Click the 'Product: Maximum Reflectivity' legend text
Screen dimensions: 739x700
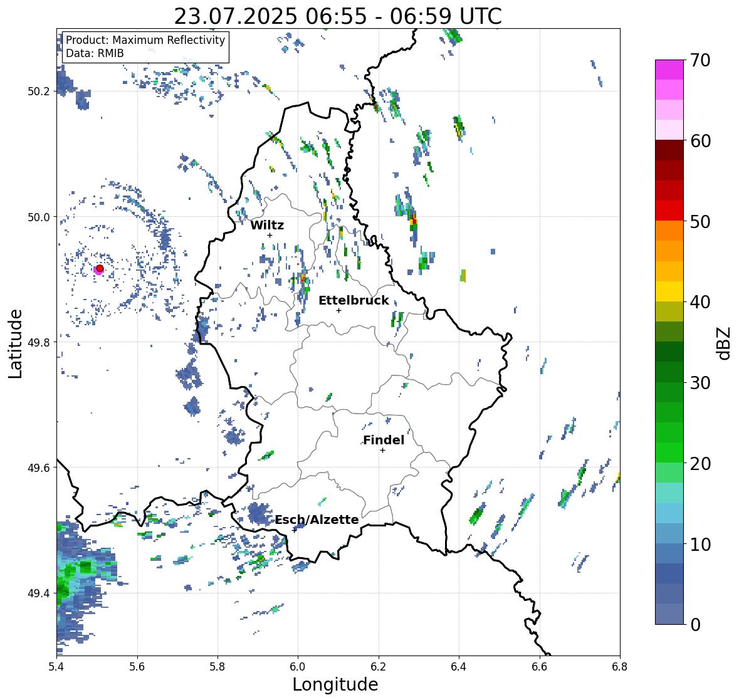coord(145,40)
